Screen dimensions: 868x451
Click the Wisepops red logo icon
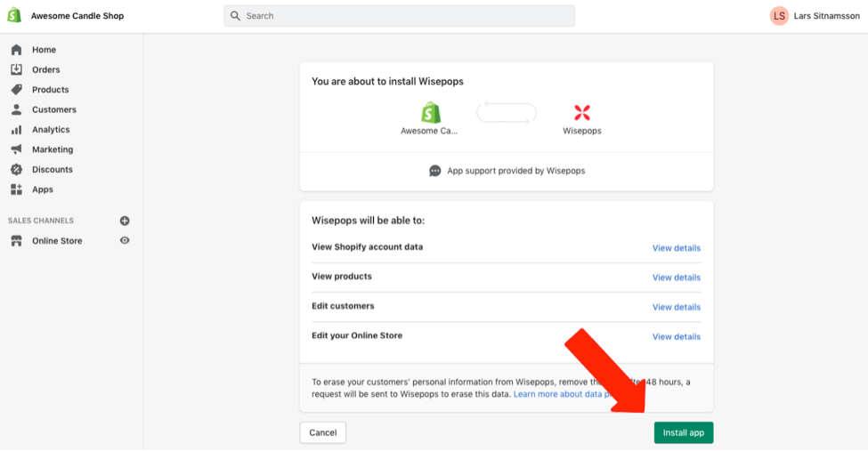click(582, 113)
